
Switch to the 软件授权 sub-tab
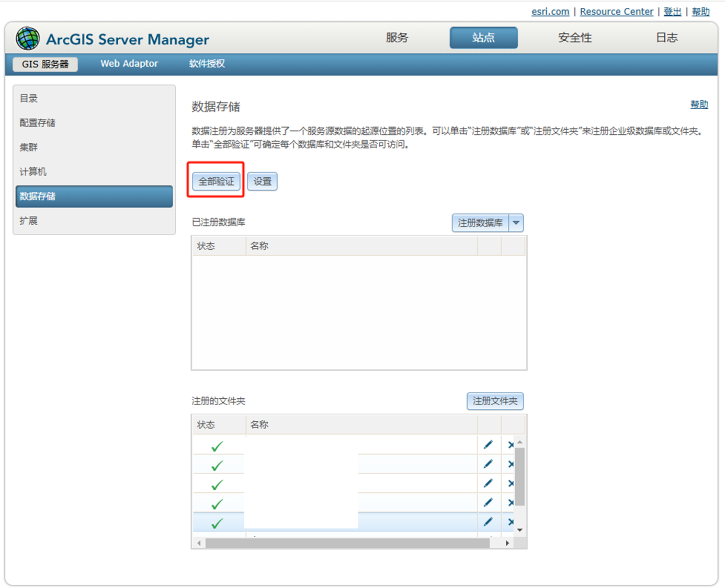207,63
